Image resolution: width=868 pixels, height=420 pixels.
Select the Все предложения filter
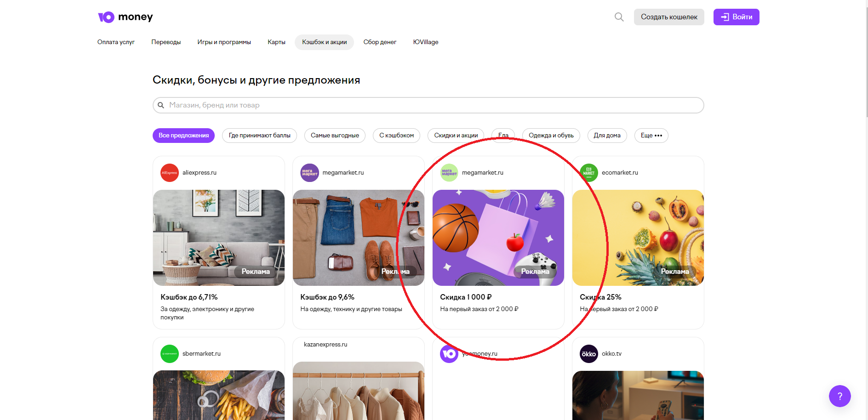click(183, 136)
